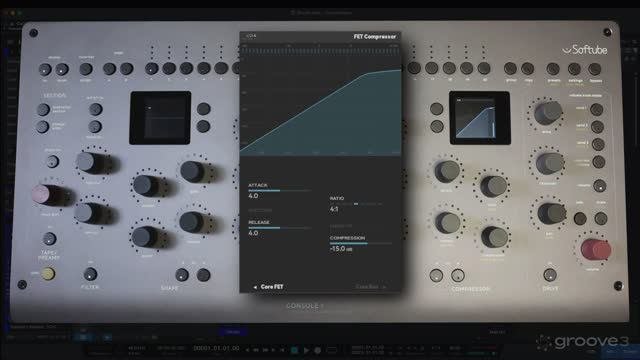Click lower button right of left display
This screenshot has height=360, width=640.
(203, 126)
